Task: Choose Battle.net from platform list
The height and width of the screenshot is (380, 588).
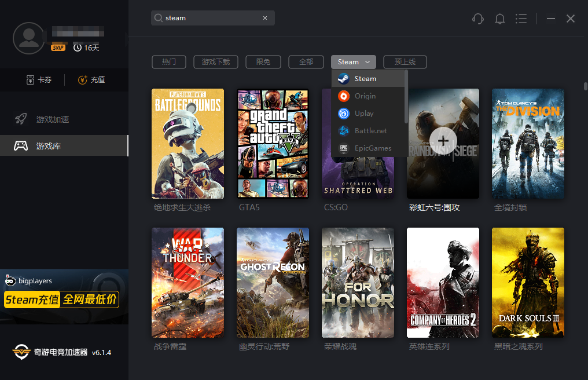Action: tap(368, 131)
